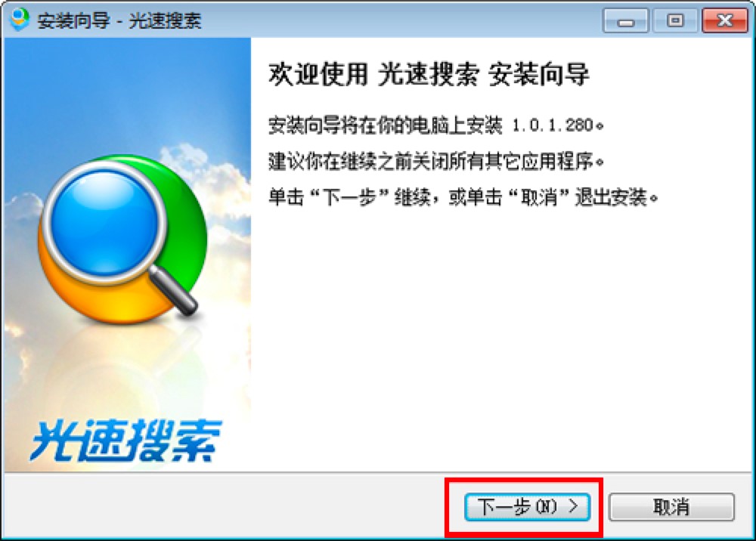Maximize the installer window
756x541 pixels.
point(675,20)
